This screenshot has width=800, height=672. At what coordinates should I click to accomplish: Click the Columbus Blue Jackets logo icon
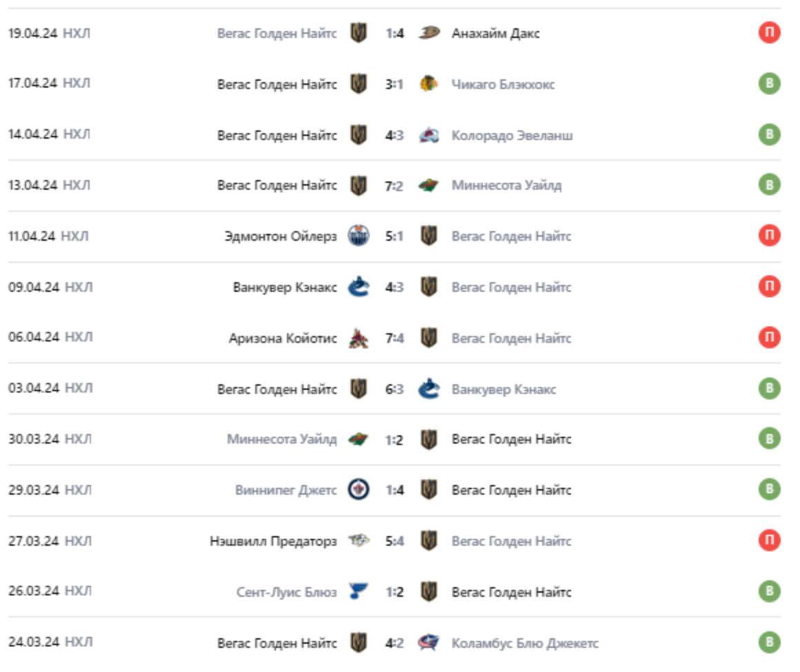pos(429,643)
